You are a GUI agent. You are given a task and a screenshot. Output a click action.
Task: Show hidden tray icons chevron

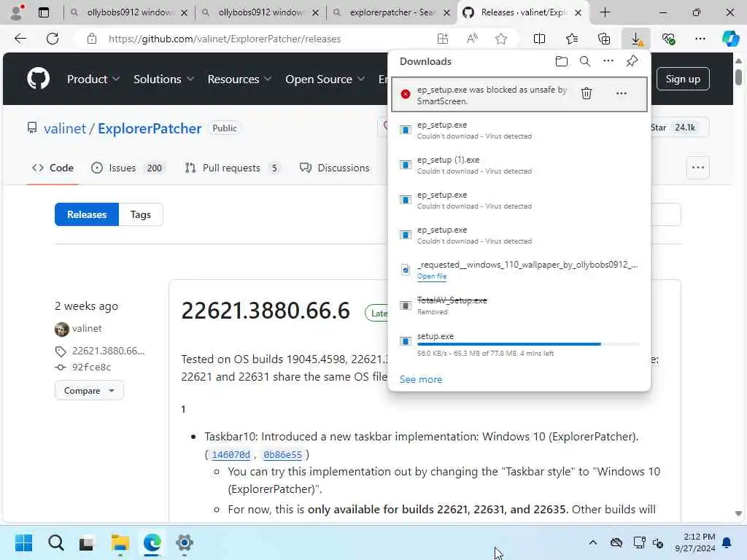[x=592, y=542]
